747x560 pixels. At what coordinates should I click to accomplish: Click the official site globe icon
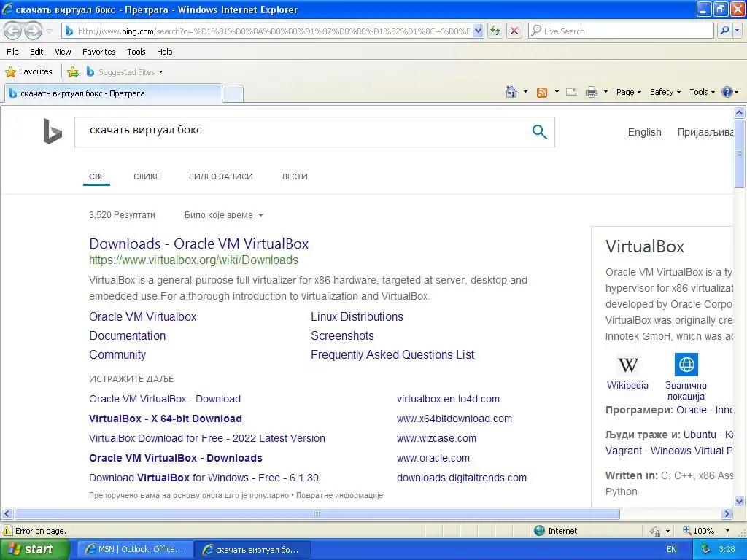click(x=686, y=365)
